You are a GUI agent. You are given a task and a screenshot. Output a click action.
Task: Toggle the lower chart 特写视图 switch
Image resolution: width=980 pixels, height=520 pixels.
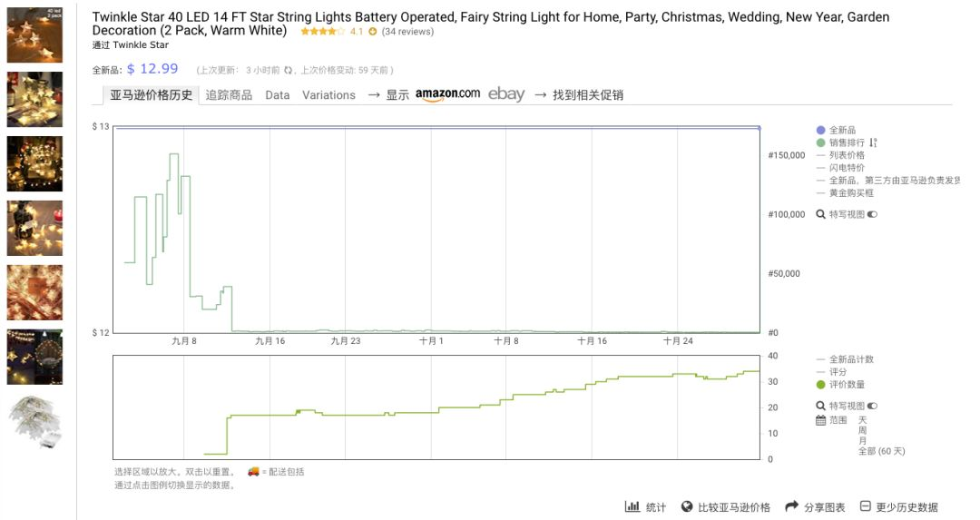(873, 406)
